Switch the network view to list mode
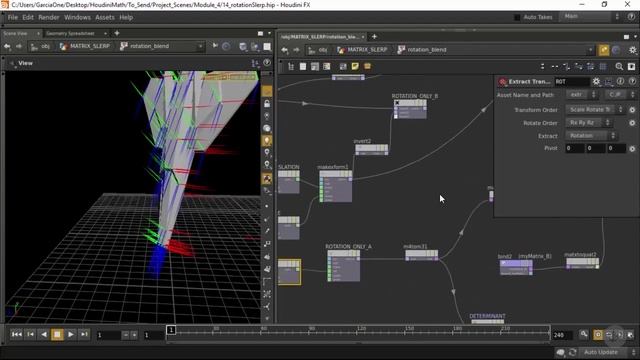The height and width of the screenshot is (360, 640). [303, 67]
